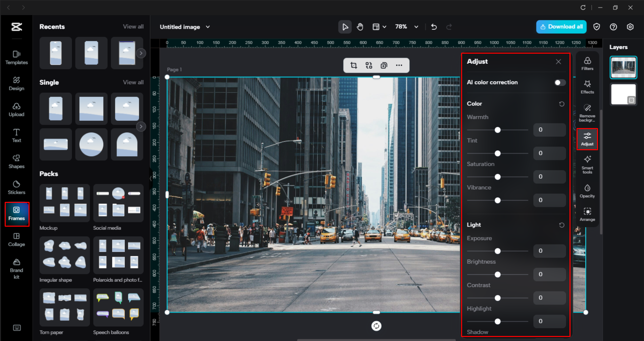
Task: Click the Remove background tool
Action: pyautogui.click(x=587, y=112)
